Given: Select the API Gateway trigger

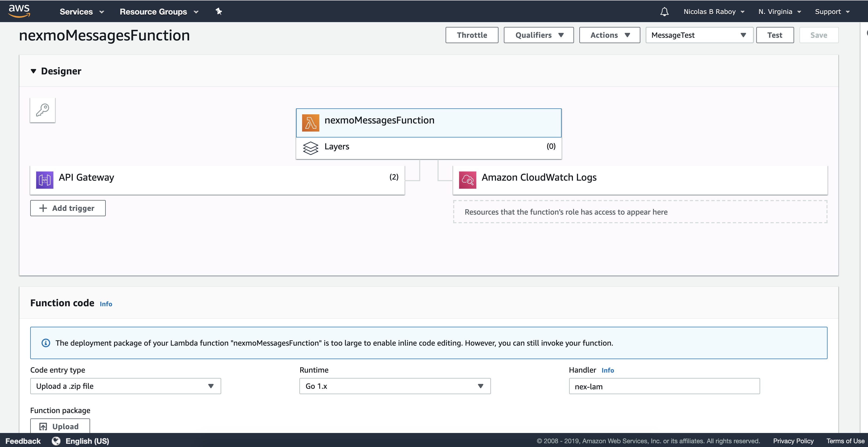Looking at the screenshot, I should click(217, 180).
